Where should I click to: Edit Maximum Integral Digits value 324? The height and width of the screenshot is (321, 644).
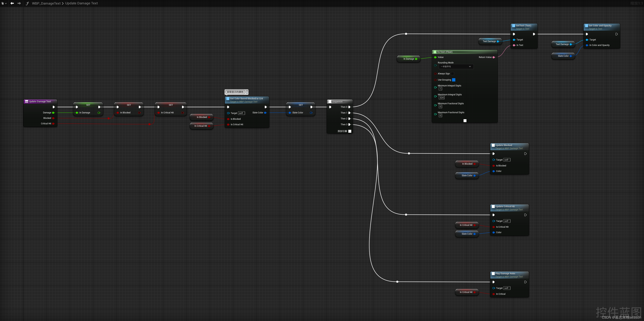click(441, 98)
